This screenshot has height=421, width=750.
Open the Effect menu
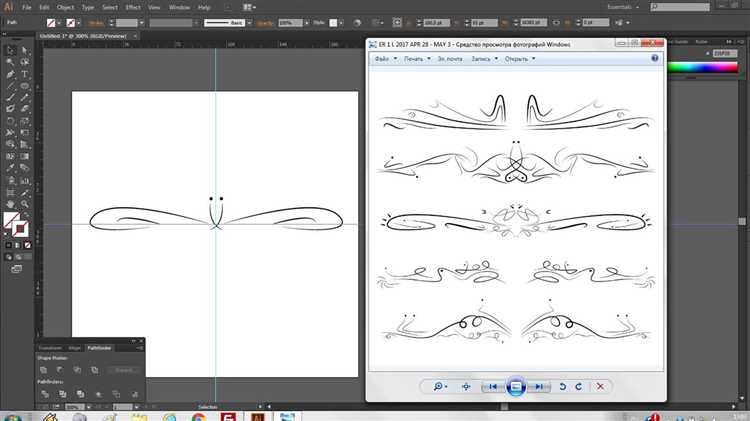click(x=133, y=7)
